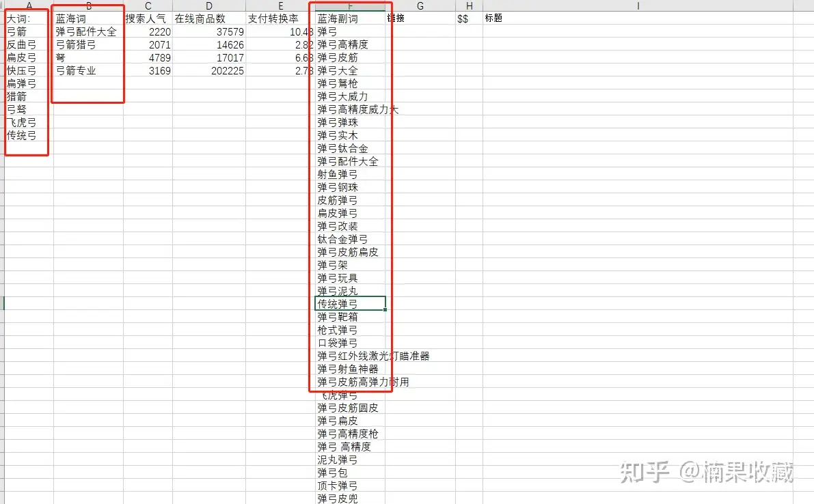The height and width of the screenshot is (504, 814).
Task: Click the '飞虎弓' cell
Action: click(29, 122)
